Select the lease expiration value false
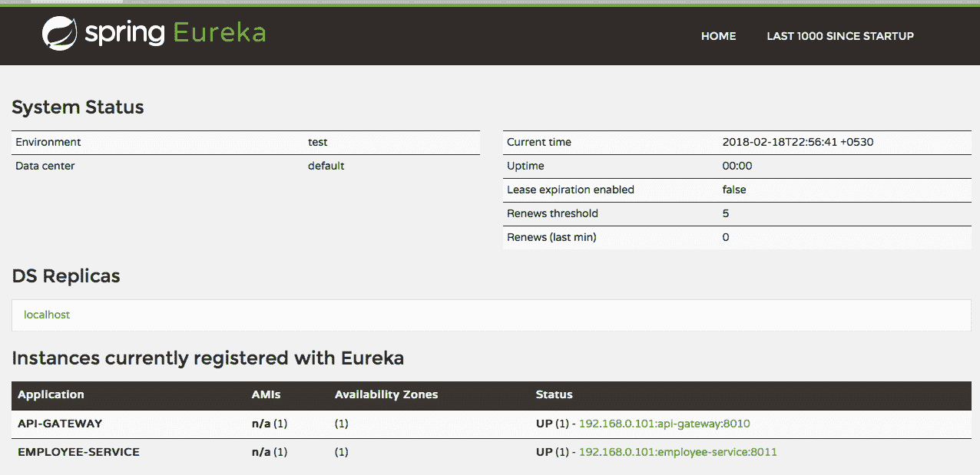The width and height of the screenshot is (980, 475). tap(734, 190)
